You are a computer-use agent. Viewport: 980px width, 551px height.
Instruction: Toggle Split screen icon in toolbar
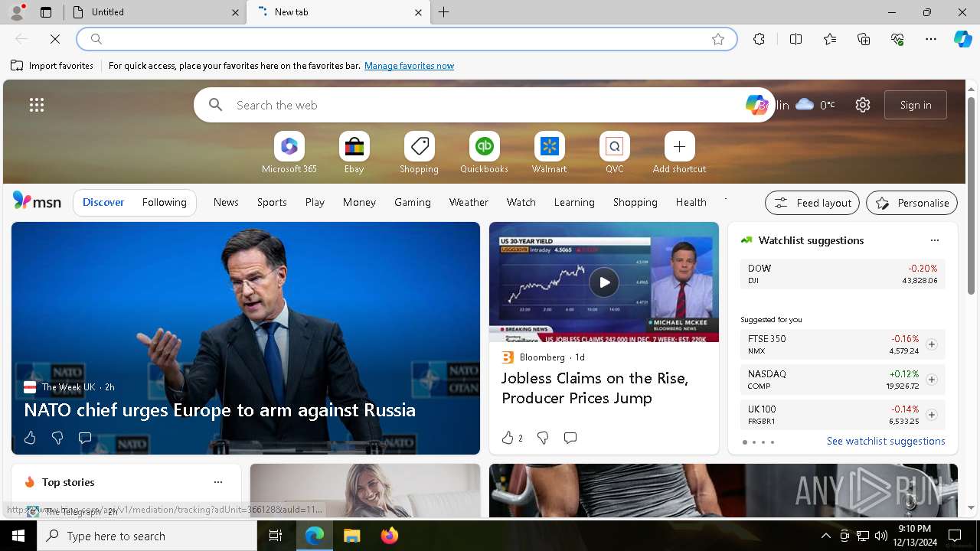pos(795,39)
